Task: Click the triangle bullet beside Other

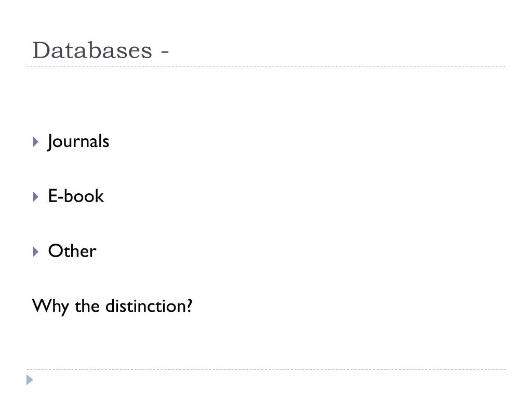Action: [36, 252]
